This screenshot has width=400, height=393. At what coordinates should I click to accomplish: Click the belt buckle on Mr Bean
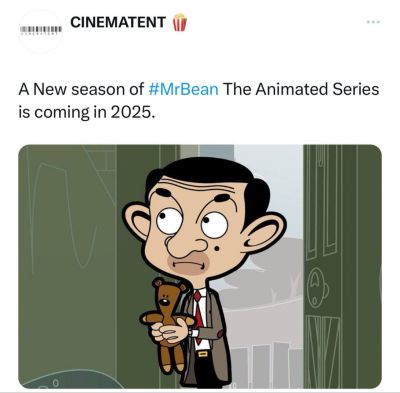point(201,354)
